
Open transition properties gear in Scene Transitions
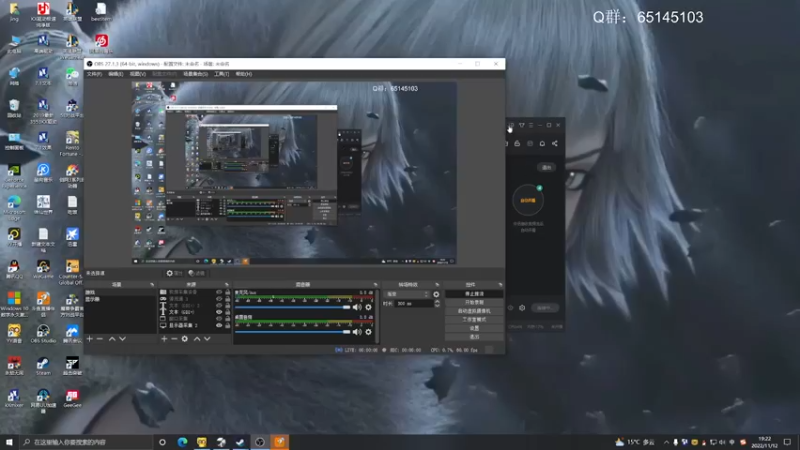(436, 294)
